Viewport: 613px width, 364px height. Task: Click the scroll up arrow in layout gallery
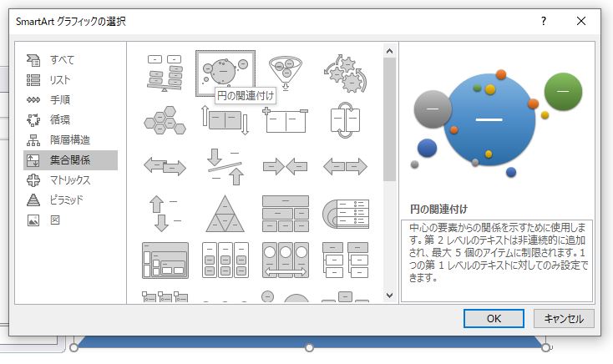pos(389,51)
